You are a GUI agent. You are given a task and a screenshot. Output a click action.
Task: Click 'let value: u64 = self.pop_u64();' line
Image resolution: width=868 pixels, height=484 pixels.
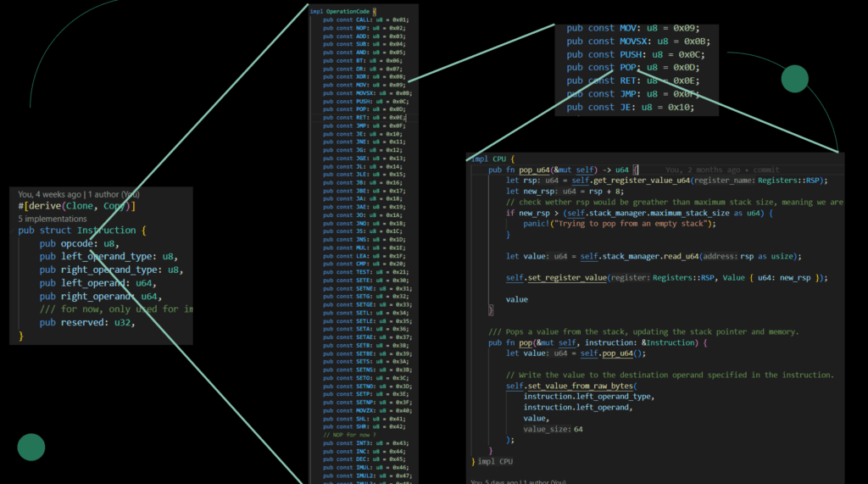click(576, 353)
